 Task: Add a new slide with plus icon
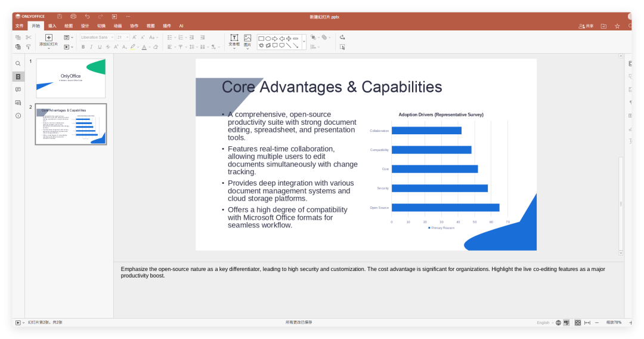pyautogui.click(x=48, y=38)
